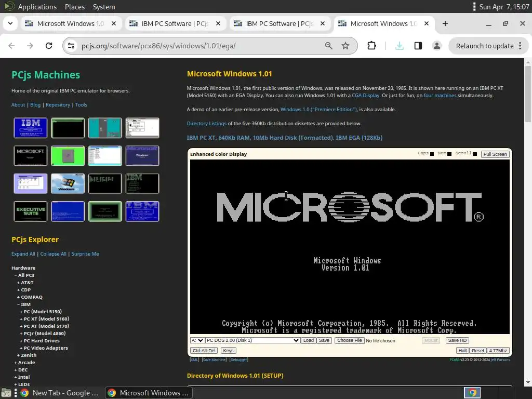Bookmark this page with star icon

345,46
